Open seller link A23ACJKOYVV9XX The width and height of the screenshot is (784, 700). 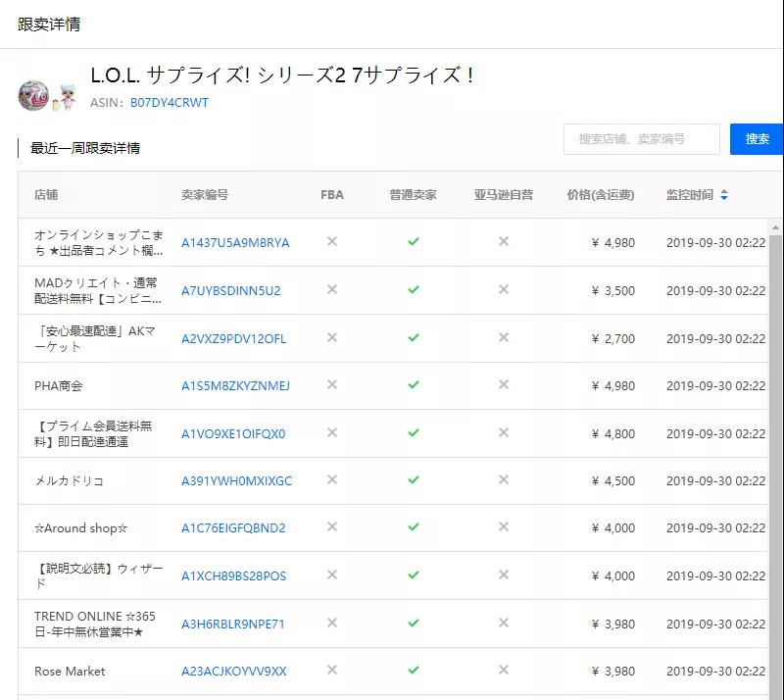tap(233, 671)
